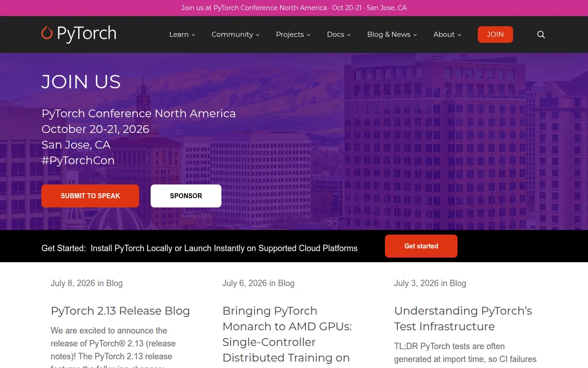Click the PyTorch flame logo icon

47,33
